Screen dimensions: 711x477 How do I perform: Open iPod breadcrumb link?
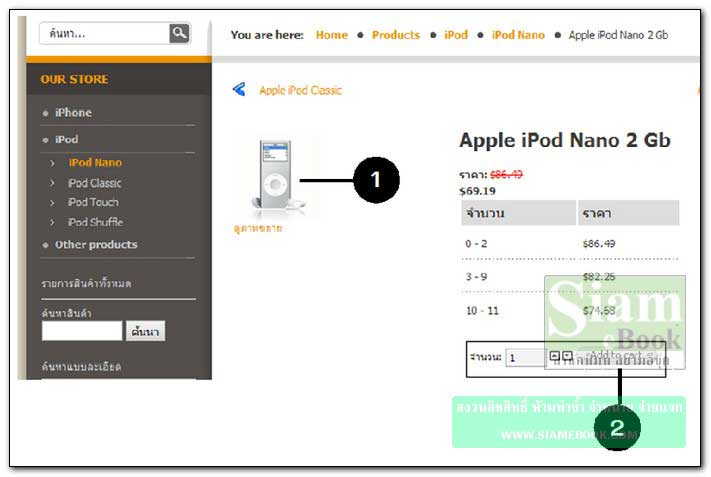point(456,35)
